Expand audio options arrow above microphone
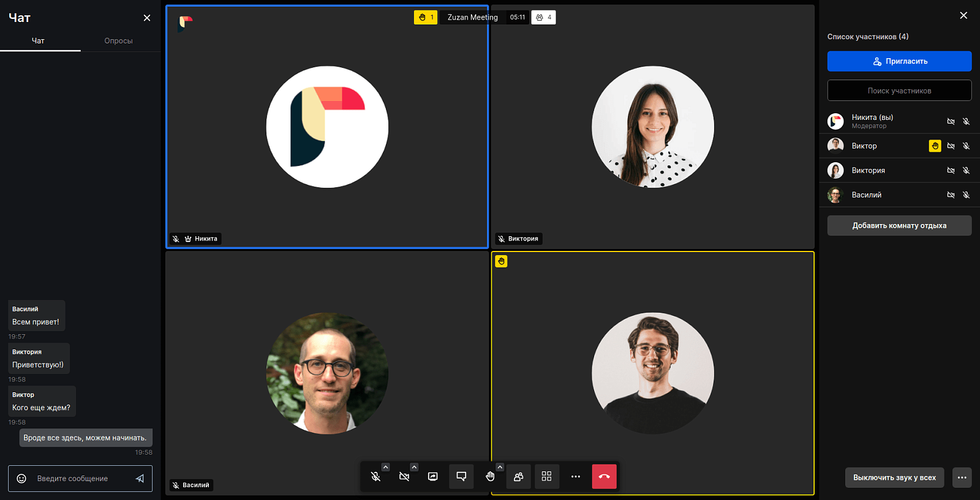This screenshot has width=980, height=500. [386, 467]
